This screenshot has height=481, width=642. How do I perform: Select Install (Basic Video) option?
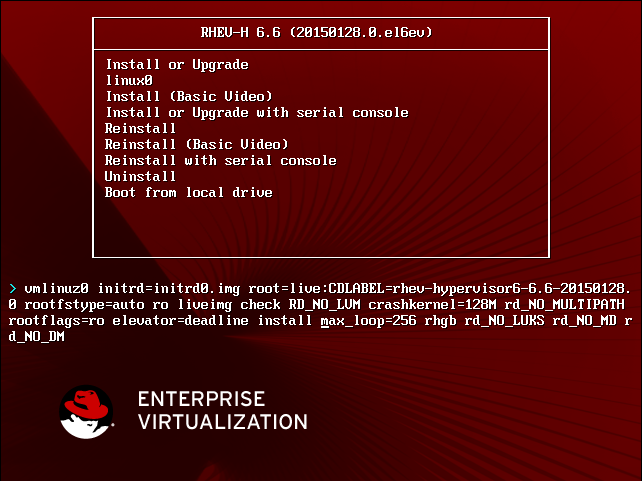(x=189, y=96)
